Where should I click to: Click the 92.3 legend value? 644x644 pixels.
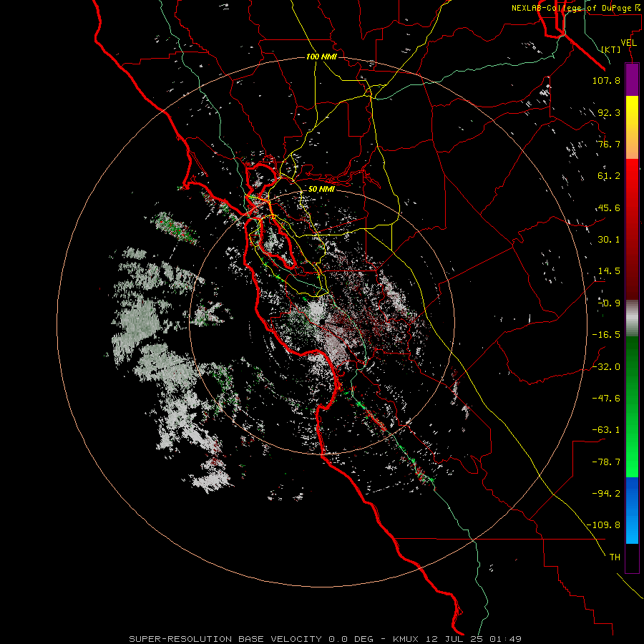point(609,112)
